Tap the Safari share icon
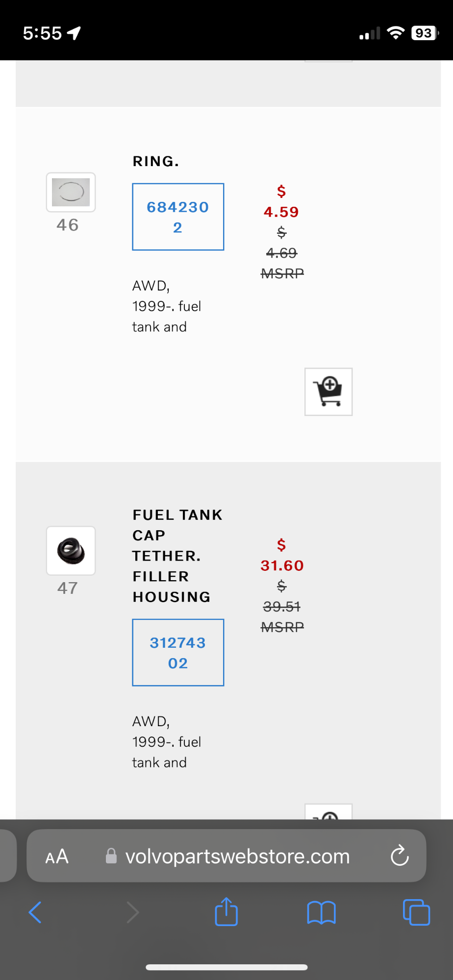This screenshot has width=453, height=980. click(x=226, y=912)
